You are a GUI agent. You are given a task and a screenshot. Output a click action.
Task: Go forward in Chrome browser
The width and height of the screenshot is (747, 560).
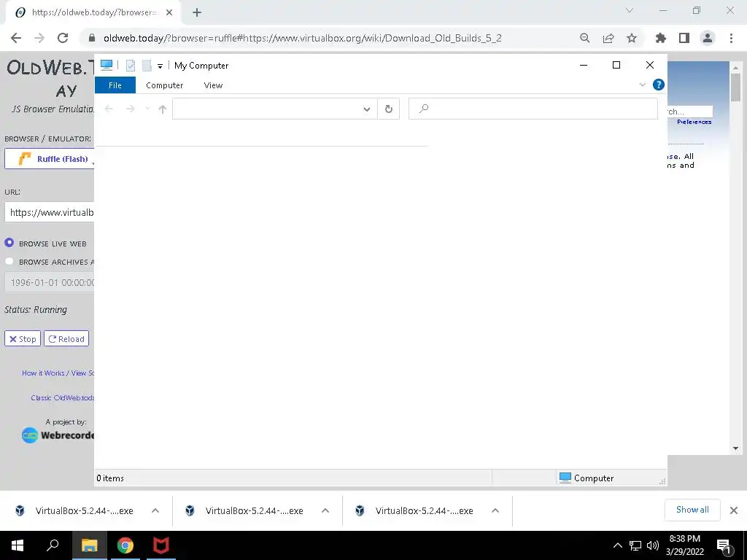pos(39,38)
